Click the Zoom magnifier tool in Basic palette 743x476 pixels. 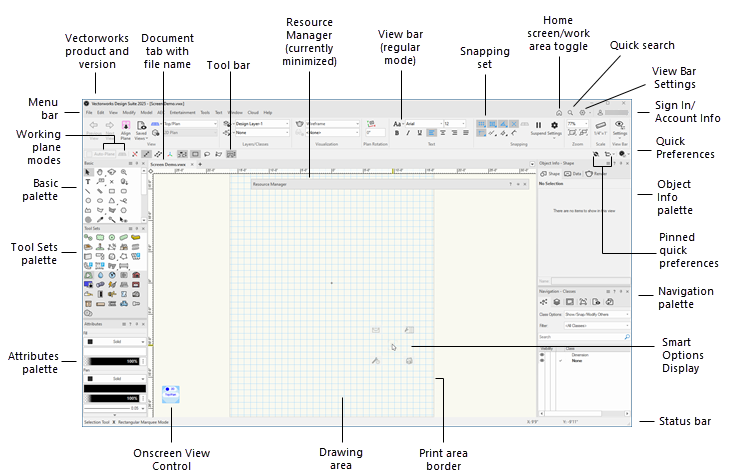coord(123,172)
